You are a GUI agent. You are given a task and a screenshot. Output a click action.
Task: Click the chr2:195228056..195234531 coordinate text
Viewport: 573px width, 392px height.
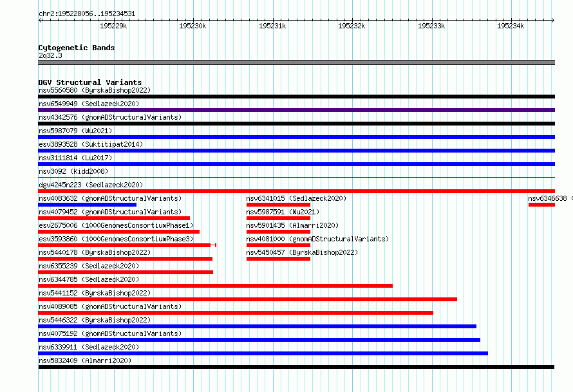coord(87,14)
